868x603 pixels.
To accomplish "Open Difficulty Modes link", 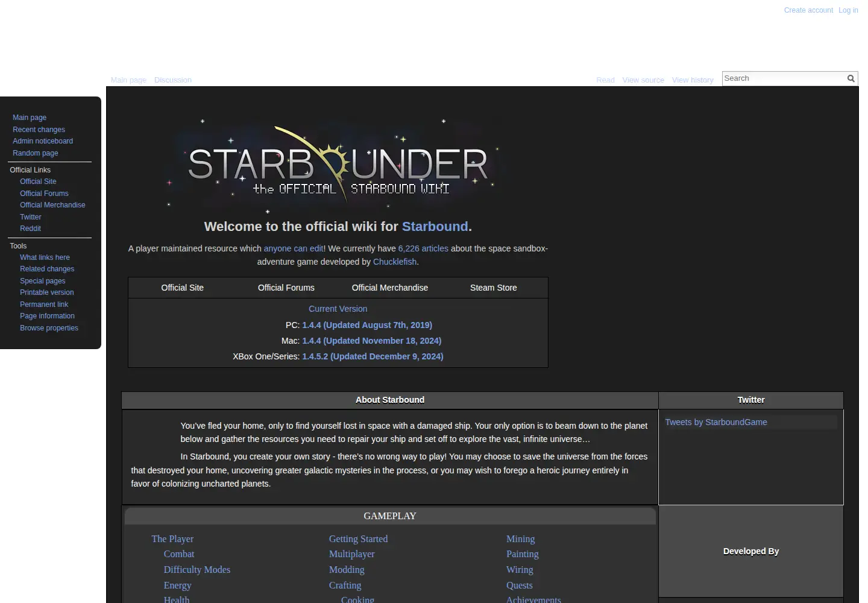I will click(x=197, y=570).
